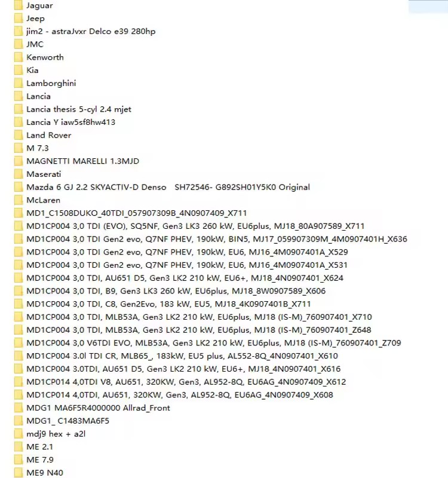The width and height of the screenshot is (448, 478).
Task: Select folder icon next to Kenworth
Action: (19, 57)
